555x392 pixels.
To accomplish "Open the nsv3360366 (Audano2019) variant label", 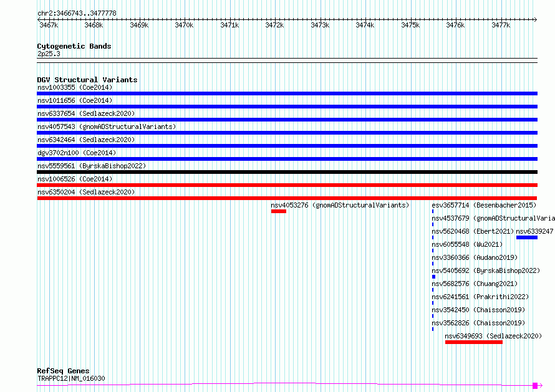I will [x=475, y=257].
